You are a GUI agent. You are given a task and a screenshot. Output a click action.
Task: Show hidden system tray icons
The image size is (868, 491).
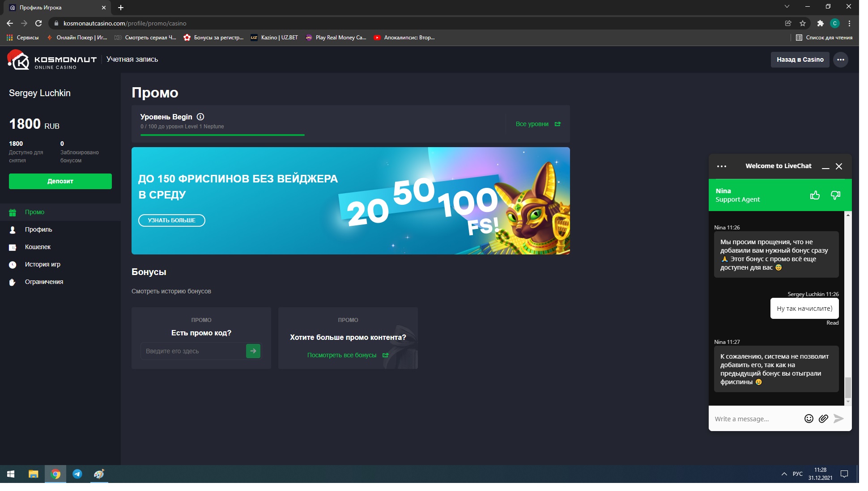point(784,474)
